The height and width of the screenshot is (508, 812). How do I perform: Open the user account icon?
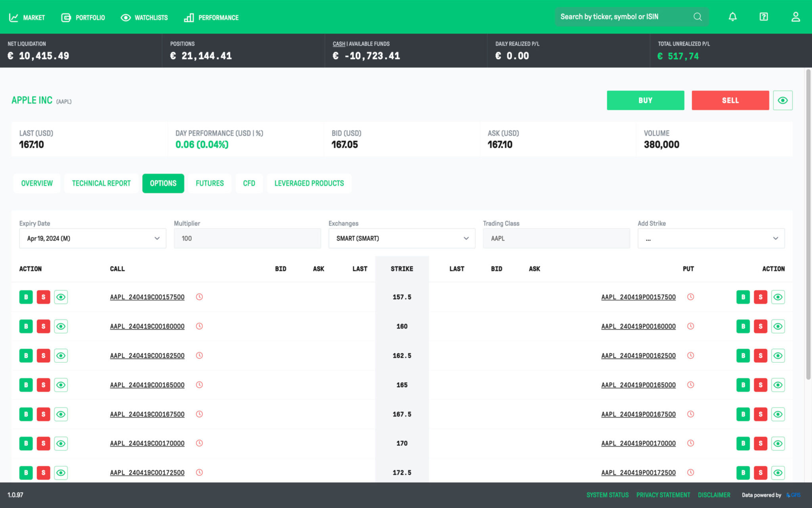click(x=795, y=16)
